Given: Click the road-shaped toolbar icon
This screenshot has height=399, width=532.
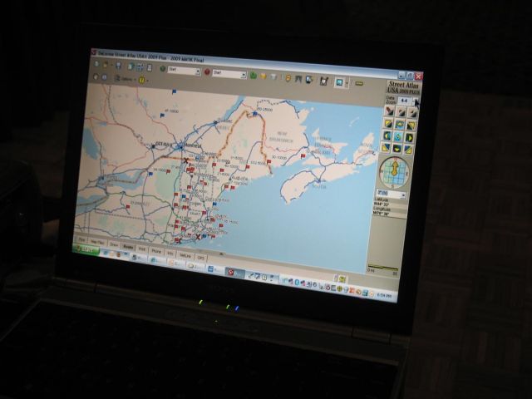Looking at the screenshot, I should click(298, 79).
